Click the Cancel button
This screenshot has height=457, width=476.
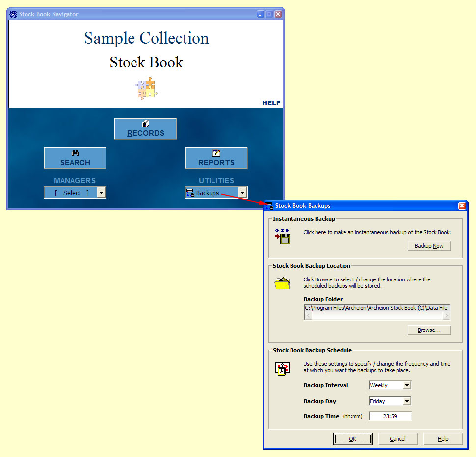[x=397, y=439]
